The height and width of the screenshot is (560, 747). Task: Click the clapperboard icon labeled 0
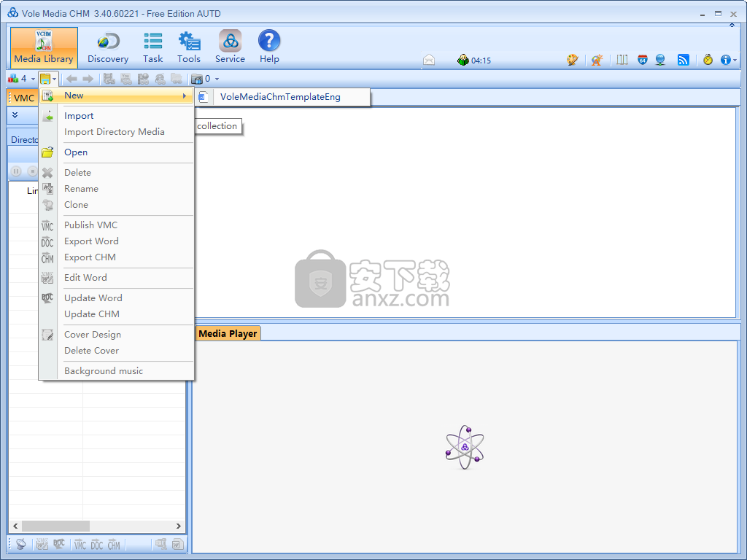point(201,79)
